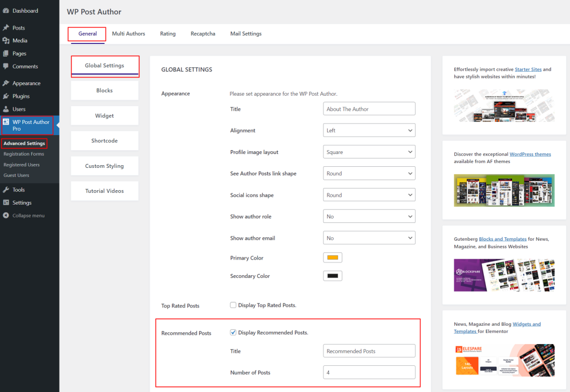
Task: Click the Recommended Posts title field
Action: [369, 351]
